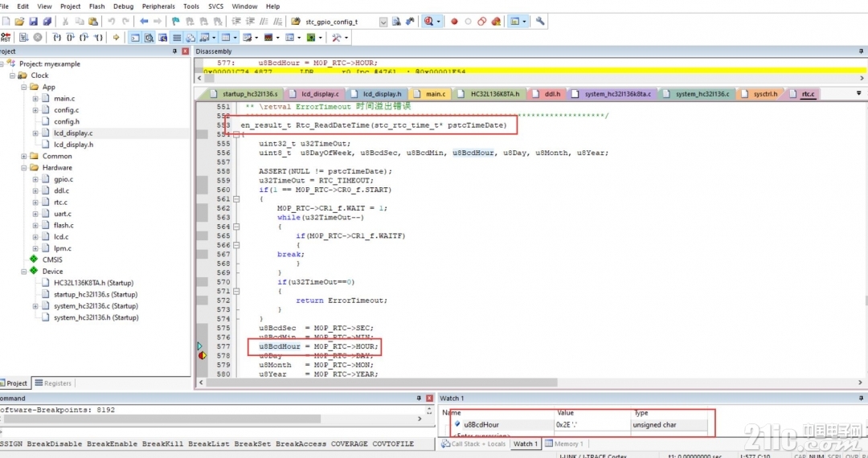
Task: Select the CMSIS component in the tree
Action: (52, 260)
